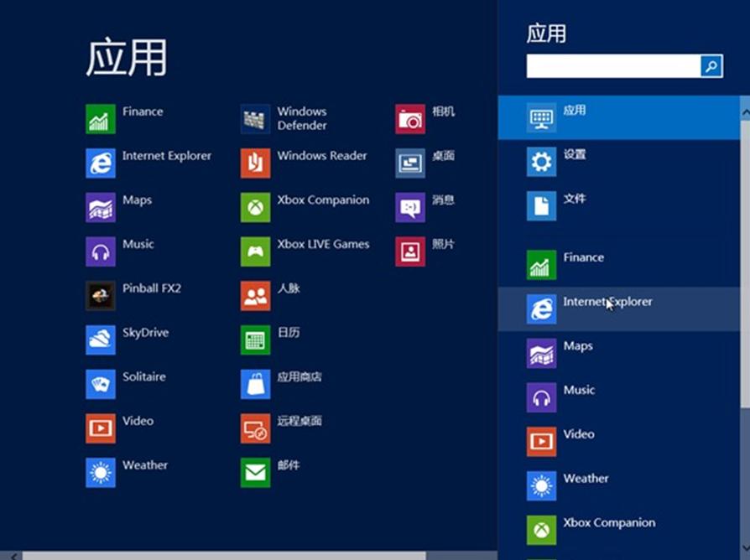Screen dimensions: 750x560
Task: Click the horizontal scrollbar left arrow
Action: pos(13,556)
